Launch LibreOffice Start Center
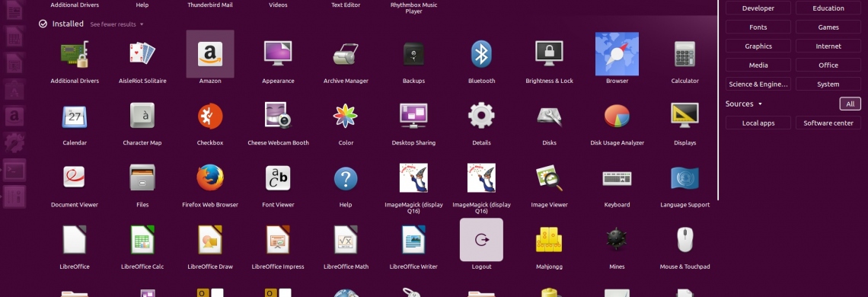868x297 pixels. (x=75, y=240)
